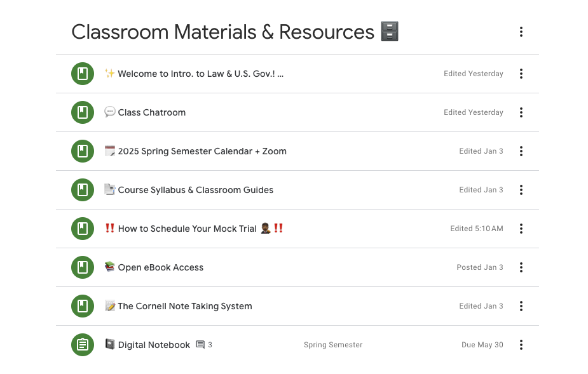This screenshot has height=374, width=588.
Task: Expand Course Syllabus & Classroom Guides item
Action: [x=297, y=190]
